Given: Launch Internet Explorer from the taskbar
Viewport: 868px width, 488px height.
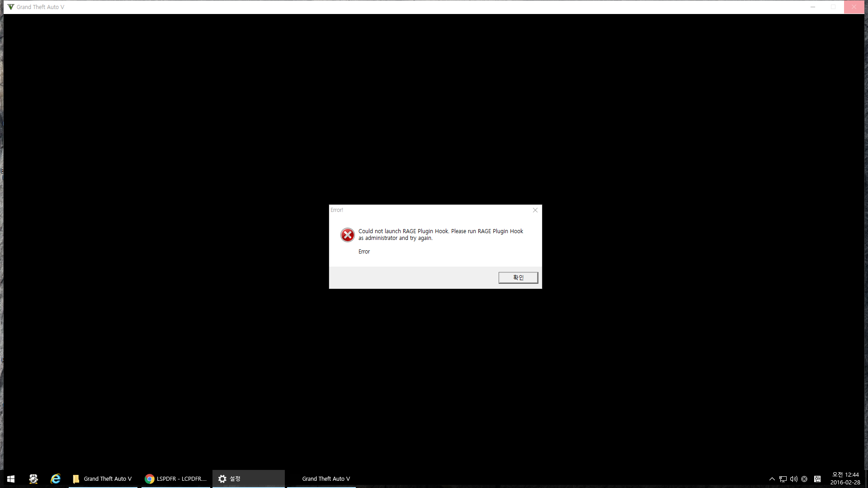Looking at the screenshot, I should tap(56, 479).
